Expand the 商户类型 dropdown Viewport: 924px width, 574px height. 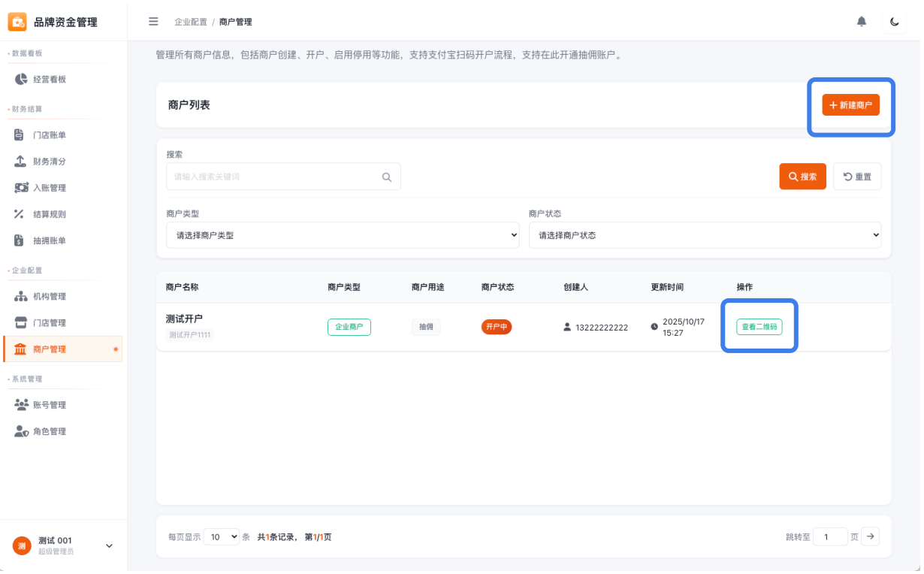click(x=343, y=235)
